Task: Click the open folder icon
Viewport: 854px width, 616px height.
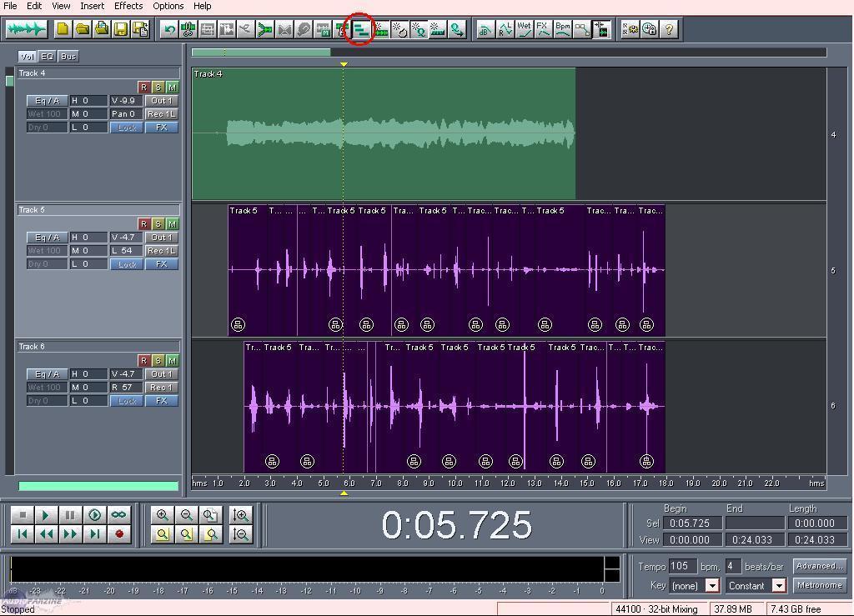Action: point(83,29)
